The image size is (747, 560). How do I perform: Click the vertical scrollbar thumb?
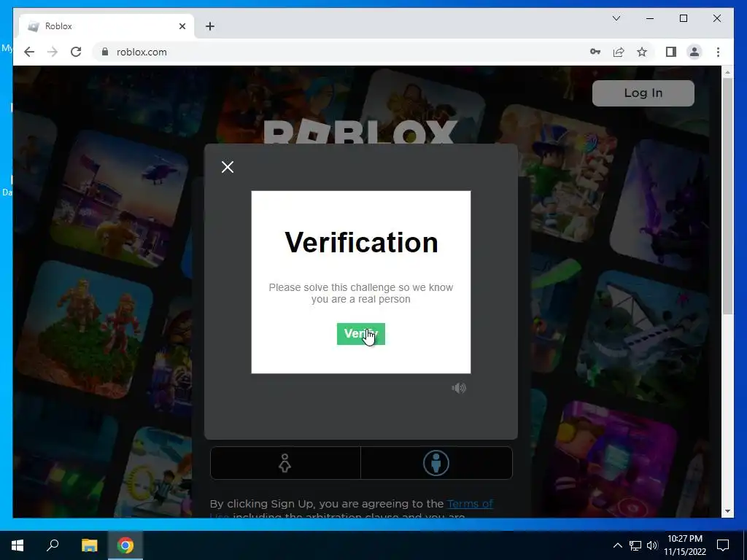(727, 195)
